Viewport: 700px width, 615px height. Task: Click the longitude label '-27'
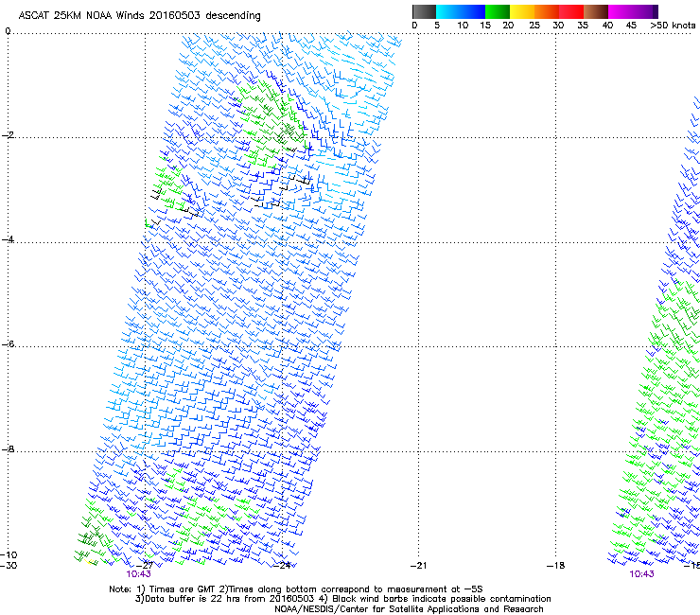(x=146, y=566)
